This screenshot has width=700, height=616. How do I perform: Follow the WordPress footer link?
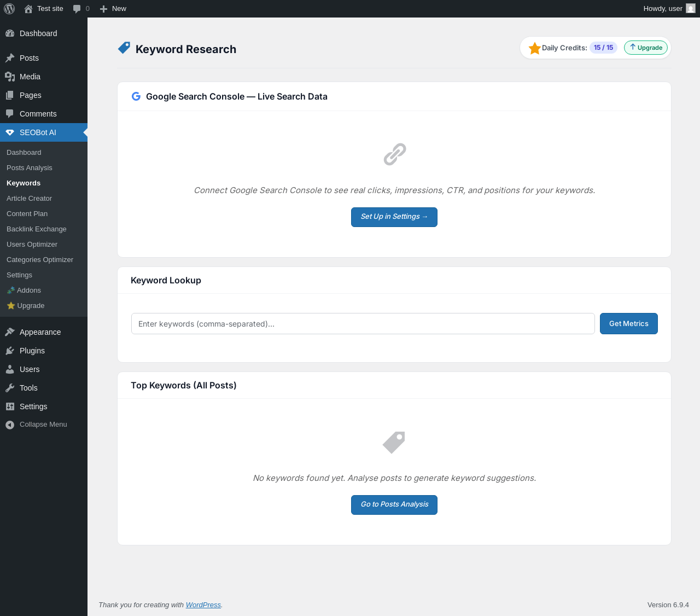coord(203,605)
